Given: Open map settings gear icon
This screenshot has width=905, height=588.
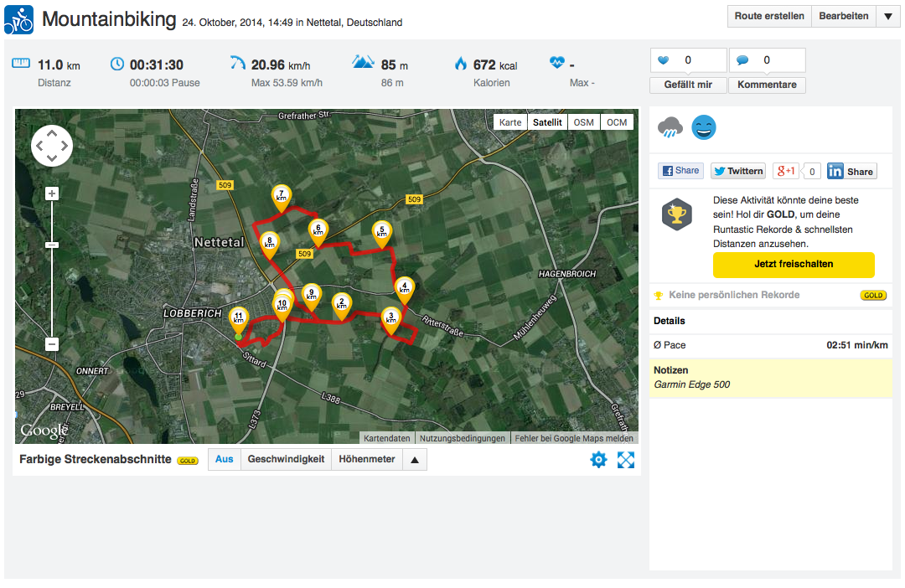Looking at the screenshot, I should [598, 460].
